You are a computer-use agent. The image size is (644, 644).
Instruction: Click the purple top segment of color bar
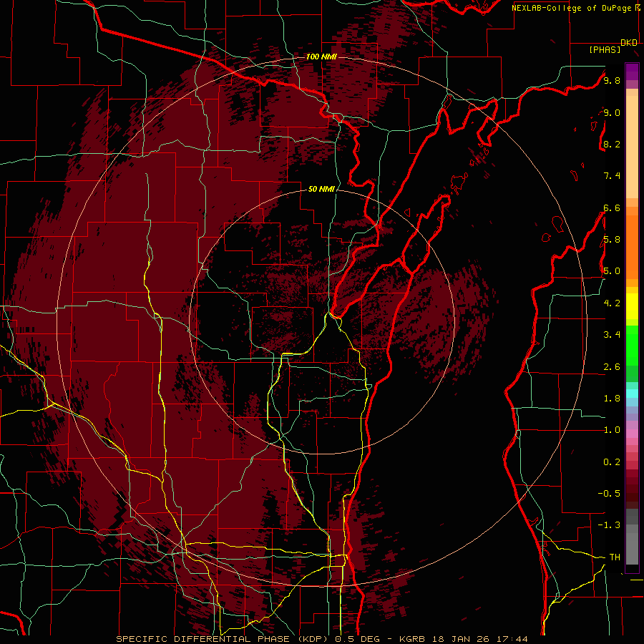coord(632,72)
